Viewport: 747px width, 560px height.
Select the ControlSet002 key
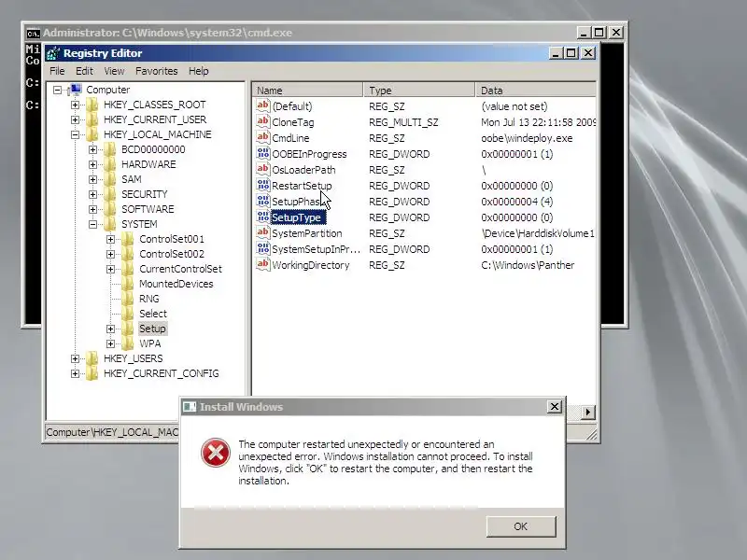point(172,254)
